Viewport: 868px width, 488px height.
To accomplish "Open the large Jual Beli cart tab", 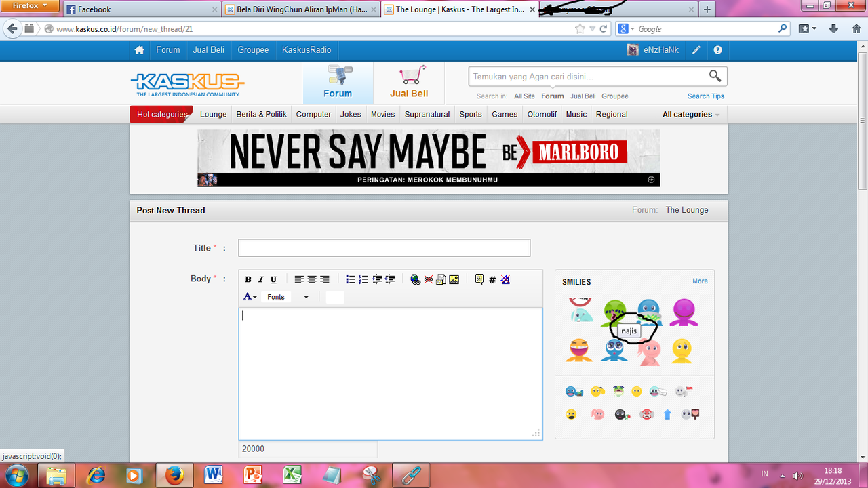I will tap(409, 83).
